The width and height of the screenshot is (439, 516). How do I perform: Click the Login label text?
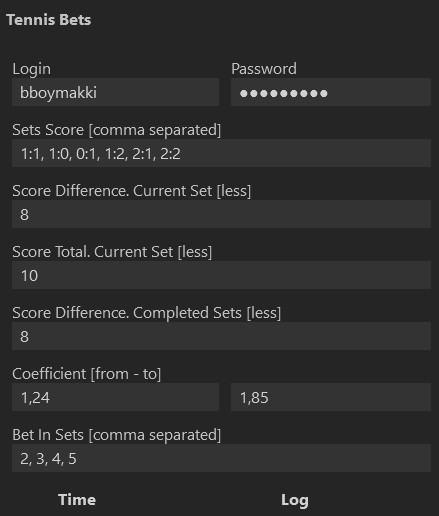32,69
